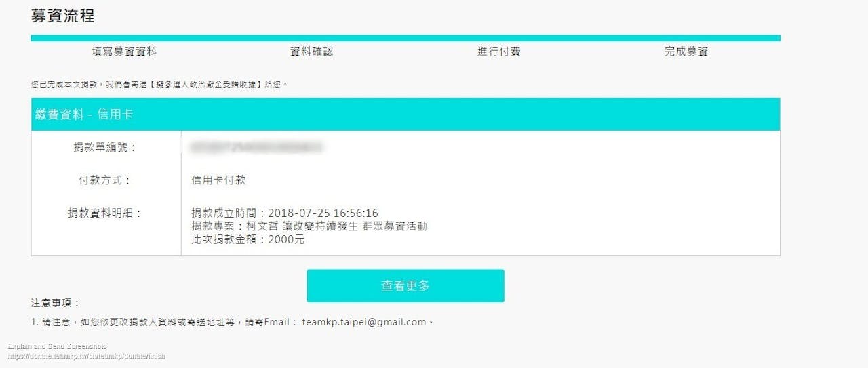This screenshot has width=868, height=368.
Task: Click the 查看更多 button
Action: tap(406, 286)
